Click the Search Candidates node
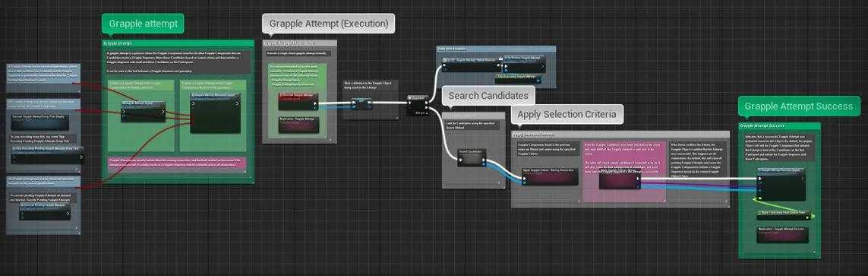Image resolution: width=868 pixels, height=276 pixels. click(x=472, y=157)
